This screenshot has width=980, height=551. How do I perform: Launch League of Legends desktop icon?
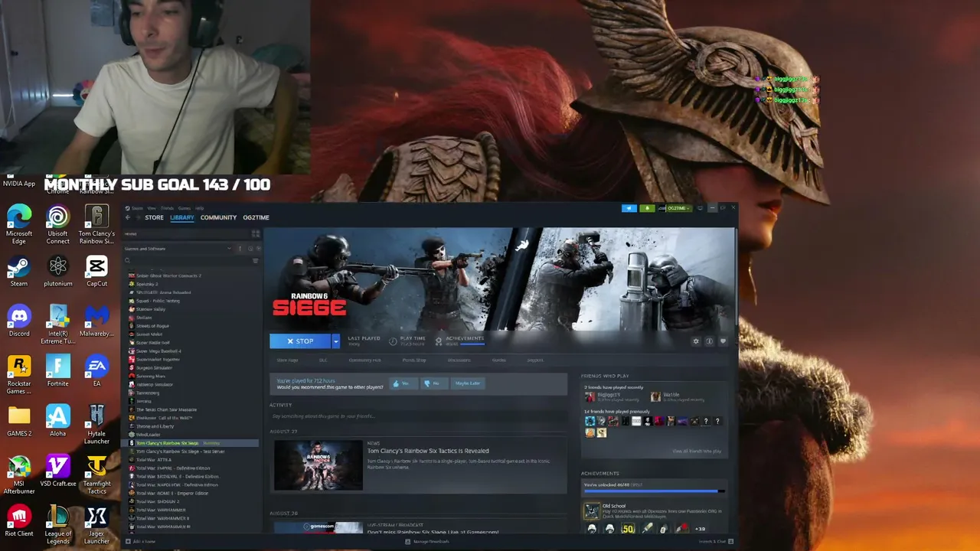click(57, 524)
